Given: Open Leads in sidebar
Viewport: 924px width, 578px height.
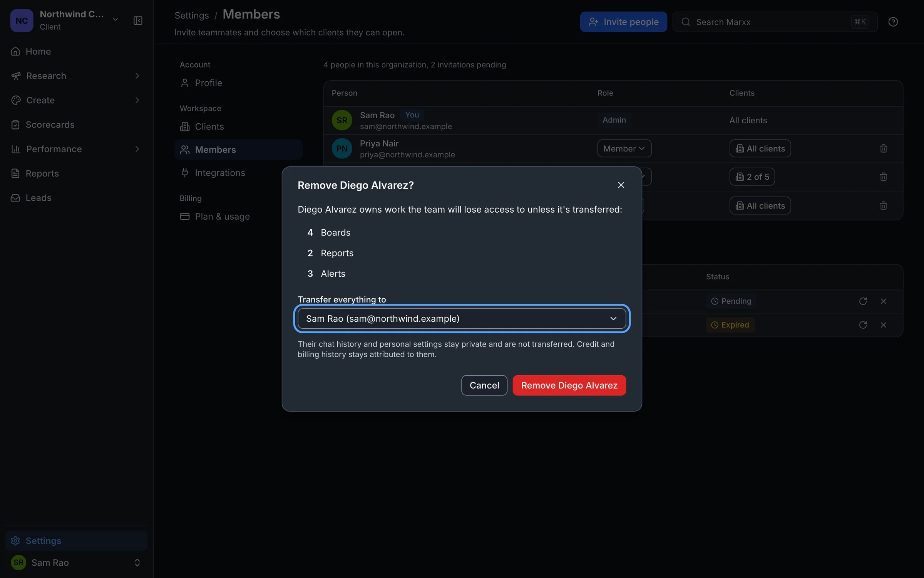Looking at the screenshot, I should coord(77,198).
